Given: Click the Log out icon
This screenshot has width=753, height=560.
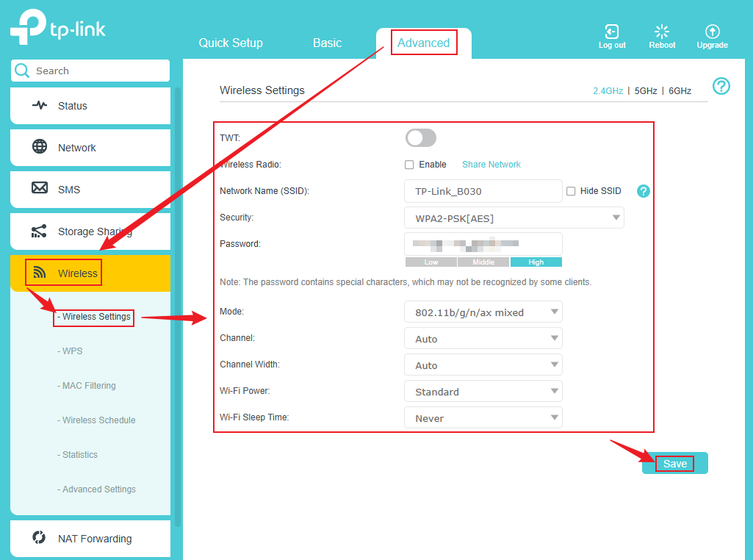Looking at the screenshot, I should [611, 32].
